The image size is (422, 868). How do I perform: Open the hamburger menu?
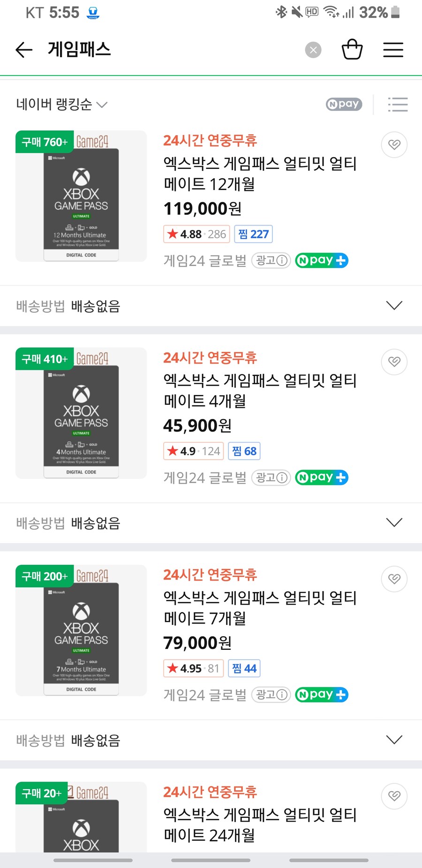pos(393,49)
